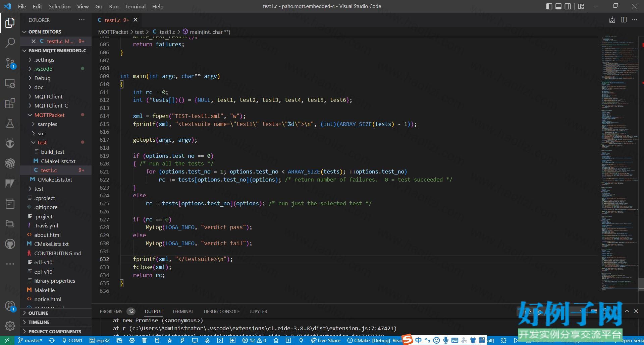Click Split Editor Right icon
Screen dimensions: 644x345
point(624,20)
